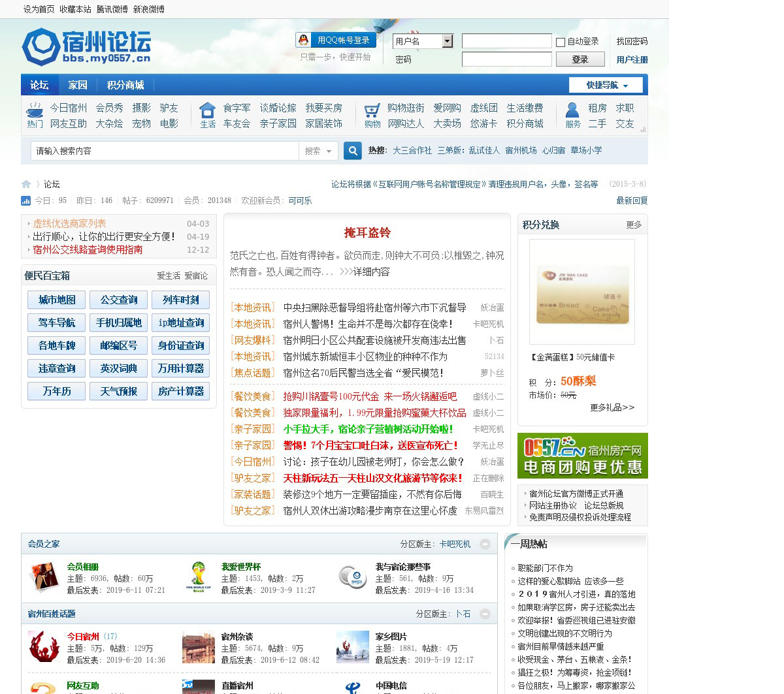The height and width of the screenshot is (694, 784).
Task: Click the QQ penguin login icon
Action: tap(303, 40)
